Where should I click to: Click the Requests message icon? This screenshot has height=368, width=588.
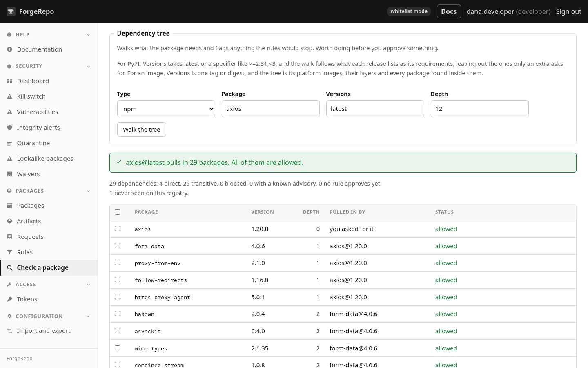pyautogui.click(x=9, y=237)
